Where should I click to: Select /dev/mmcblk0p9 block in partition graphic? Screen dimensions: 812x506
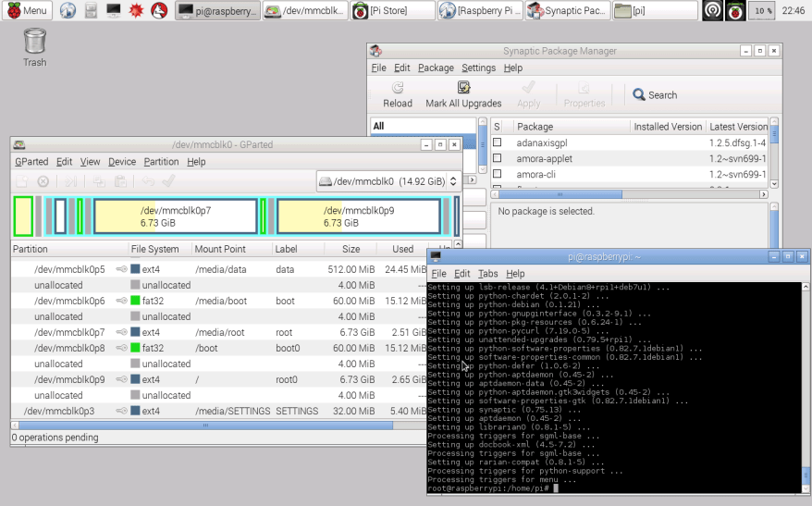(x=358, y=216)
